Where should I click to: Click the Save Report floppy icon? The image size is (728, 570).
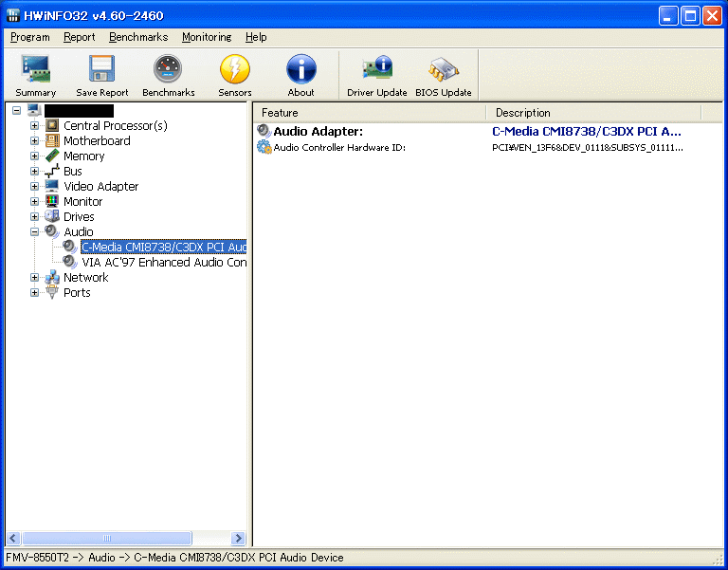(x=101, y=70)
